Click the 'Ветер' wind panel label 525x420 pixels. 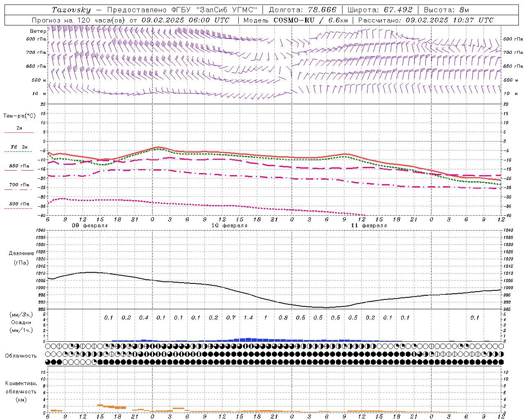coord(38,31)
